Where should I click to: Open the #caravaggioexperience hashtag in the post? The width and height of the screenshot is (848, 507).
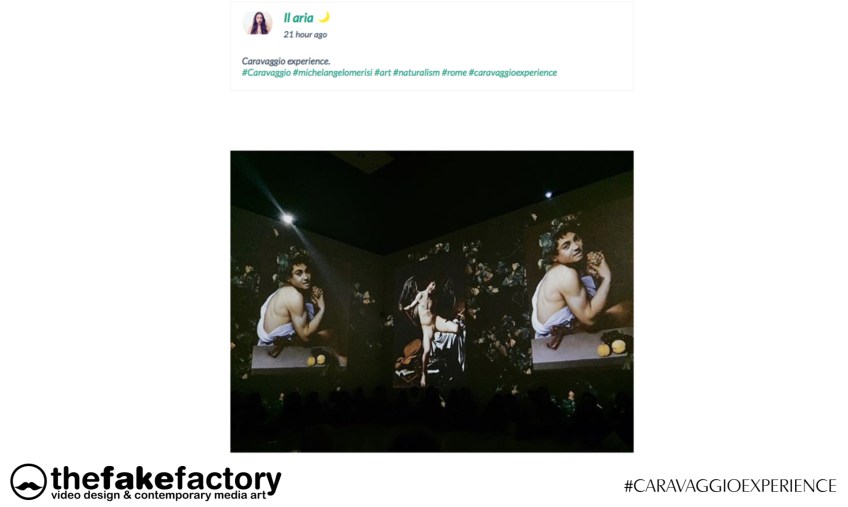coord(513,73)
